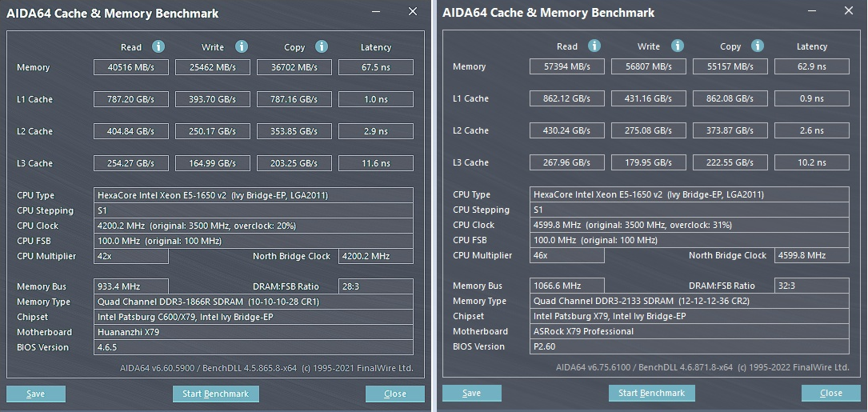868x412 pixels.
Task: Select the 57394 MB/s Memory Read field
Action: click(x=567, y=66)
